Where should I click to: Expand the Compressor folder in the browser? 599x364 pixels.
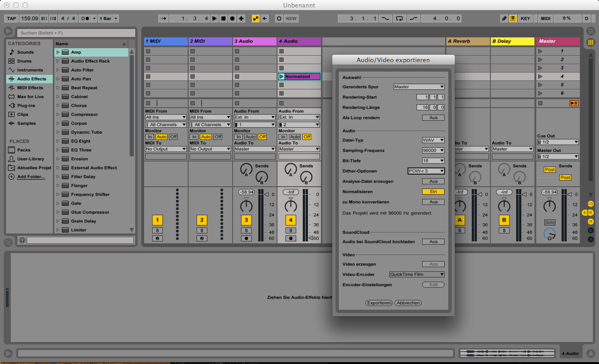[58, 115]
